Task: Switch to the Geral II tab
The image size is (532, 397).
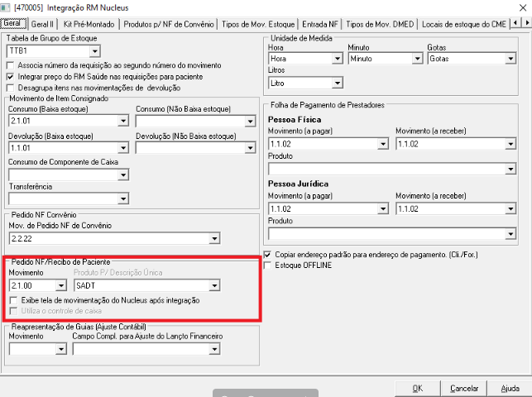Action: (x=42, y=24)
